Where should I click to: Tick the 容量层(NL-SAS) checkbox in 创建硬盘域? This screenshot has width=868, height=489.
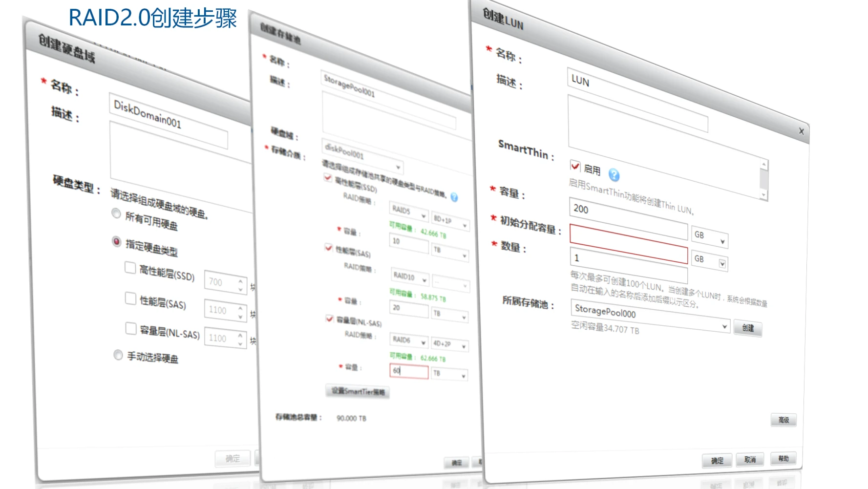click(x=130, y=328)
